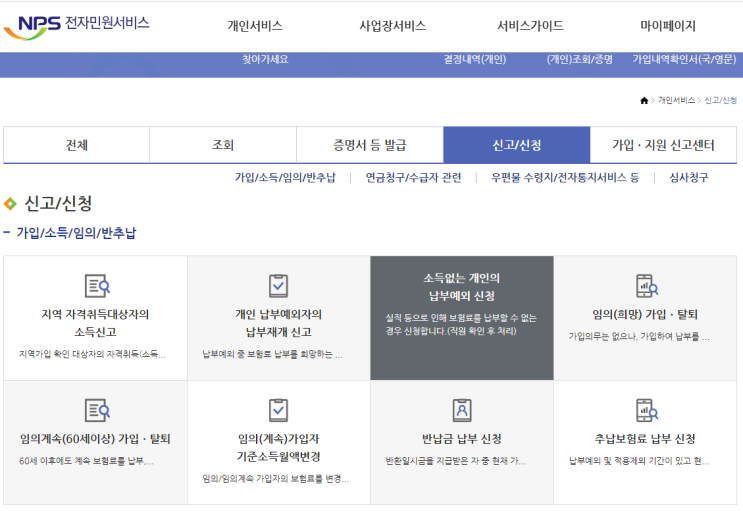Jump to 연금청구/수급자 관련 sub-category
The height and width of the screenshot is (511, 743).
413,178
